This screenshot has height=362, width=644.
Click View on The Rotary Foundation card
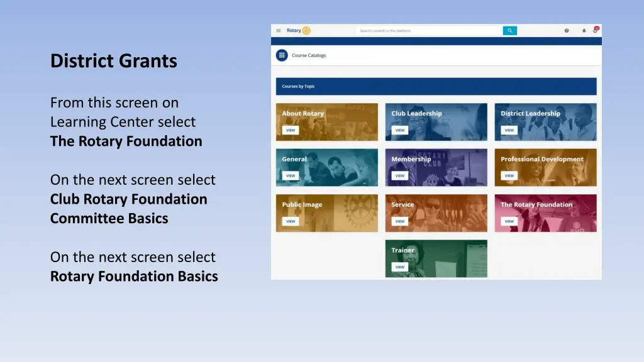509,221
